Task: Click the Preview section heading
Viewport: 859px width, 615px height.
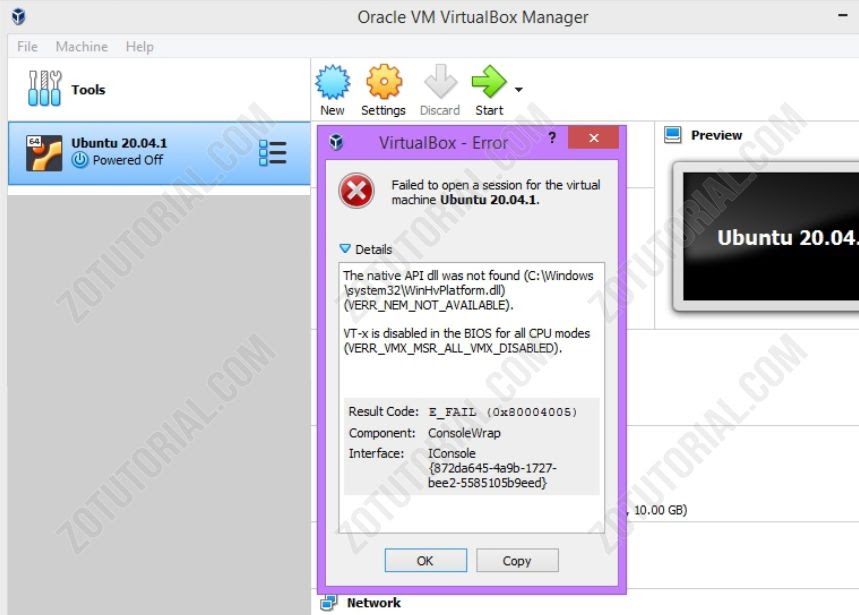Action: click(x=716, y=135)
